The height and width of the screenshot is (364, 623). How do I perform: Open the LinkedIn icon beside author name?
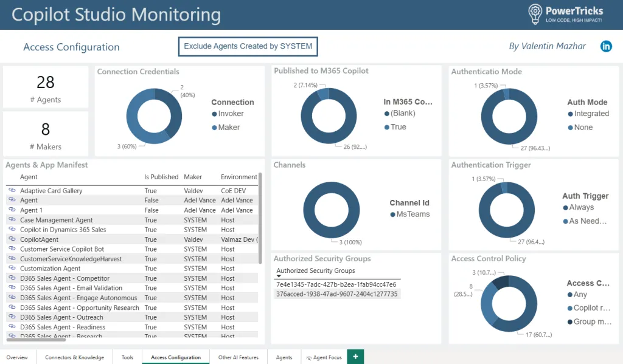606,46
